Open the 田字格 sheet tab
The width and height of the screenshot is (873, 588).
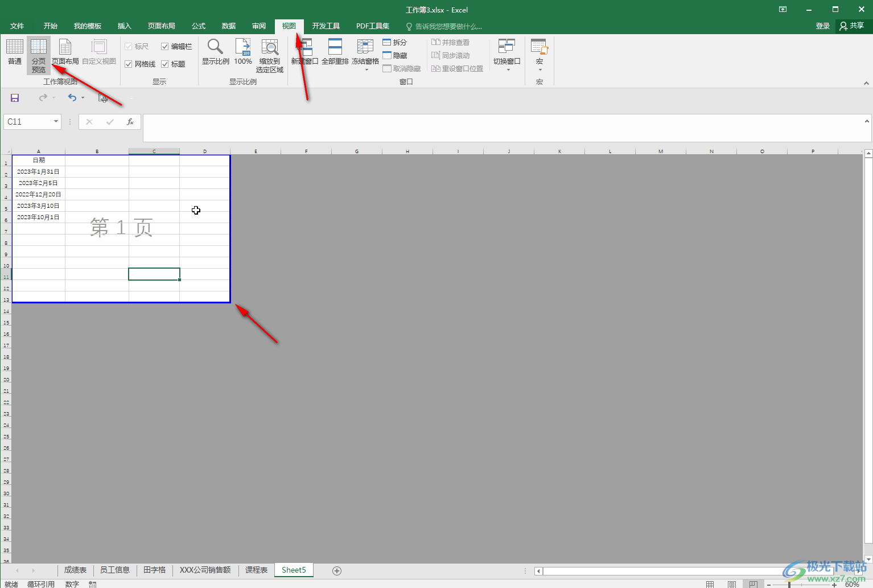(x=155, y=570)
